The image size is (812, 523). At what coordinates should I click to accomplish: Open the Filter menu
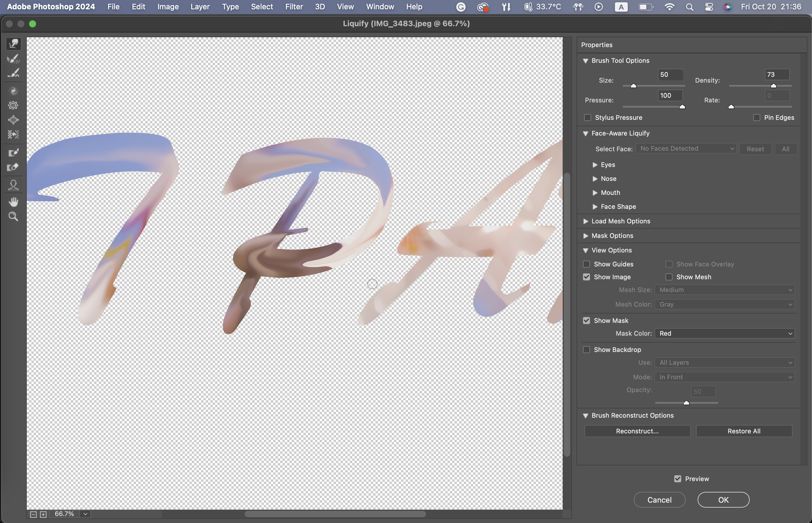pyautogui.click(x=294, y=7)
